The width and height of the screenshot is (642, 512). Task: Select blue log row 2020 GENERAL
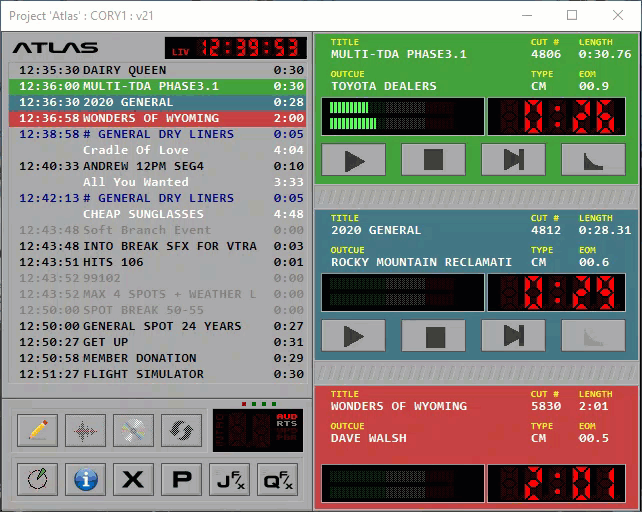(157, 102)
